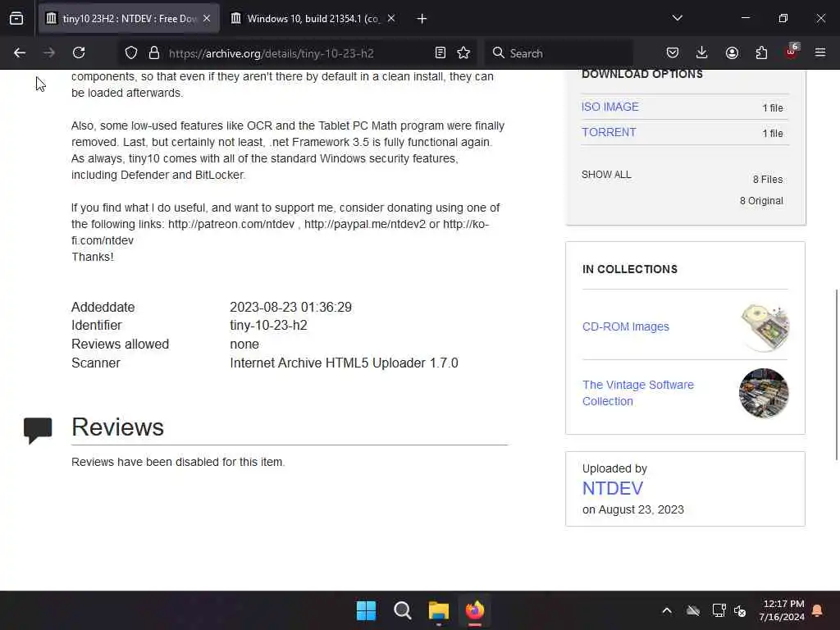The width and height of the screenshot is (840, 630).
Task: Click the Reviews heading
Action: pyautogui.click(x=118, y=427)
